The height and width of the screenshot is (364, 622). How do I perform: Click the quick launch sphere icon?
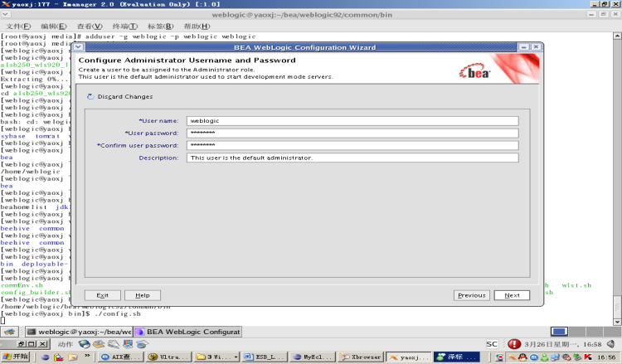click(46, 357)
